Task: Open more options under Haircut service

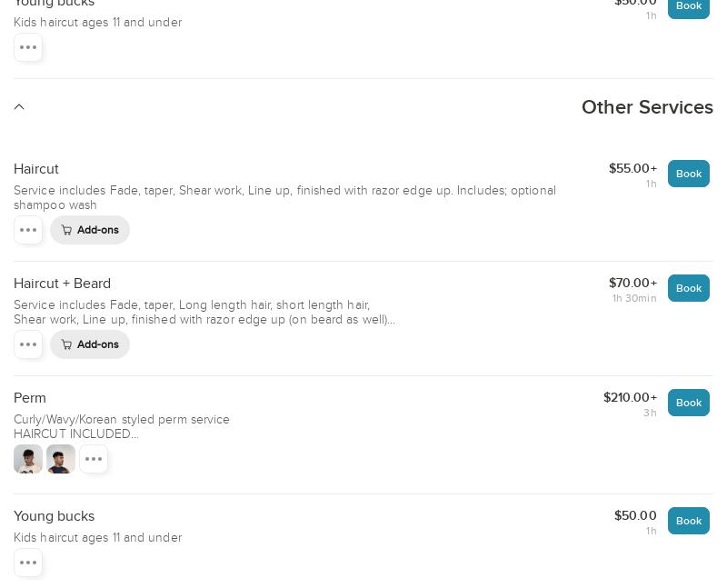Action: [28, 230]
